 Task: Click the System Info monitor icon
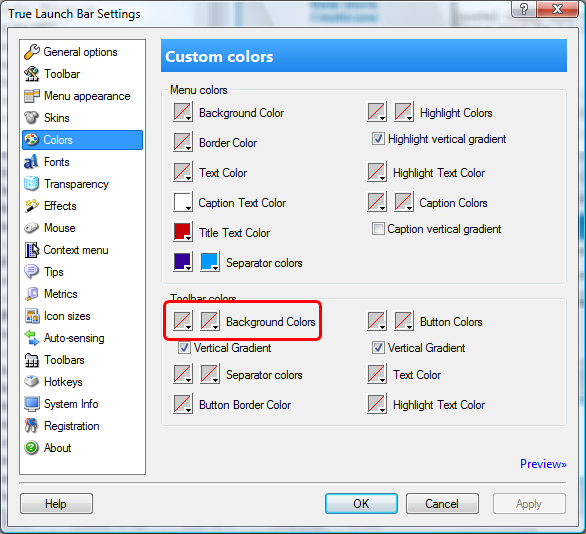pos(31,404)
